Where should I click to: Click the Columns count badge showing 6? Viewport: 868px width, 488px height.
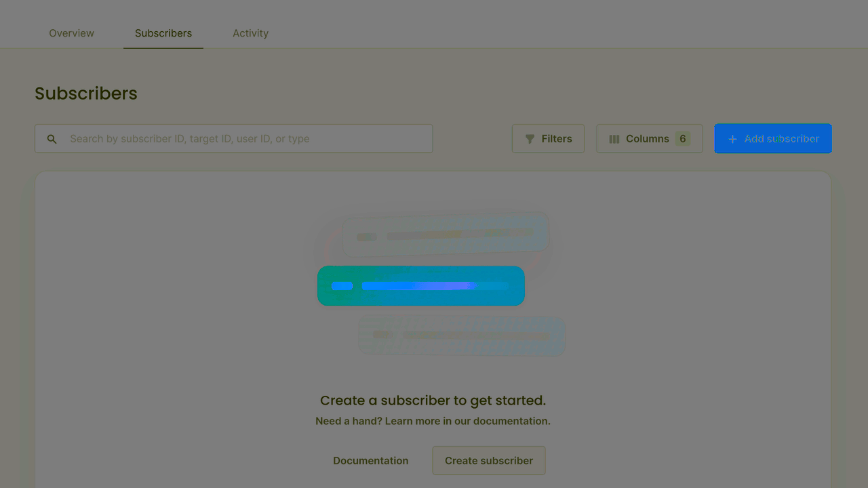click(x=682, y=139)
